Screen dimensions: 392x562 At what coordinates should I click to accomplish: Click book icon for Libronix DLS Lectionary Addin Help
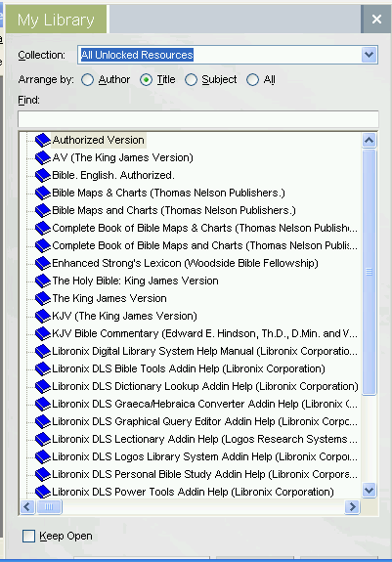43,439
